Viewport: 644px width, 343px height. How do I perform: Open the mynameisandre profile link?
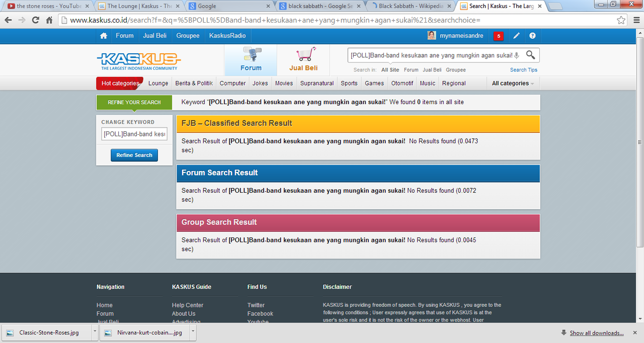462,36
